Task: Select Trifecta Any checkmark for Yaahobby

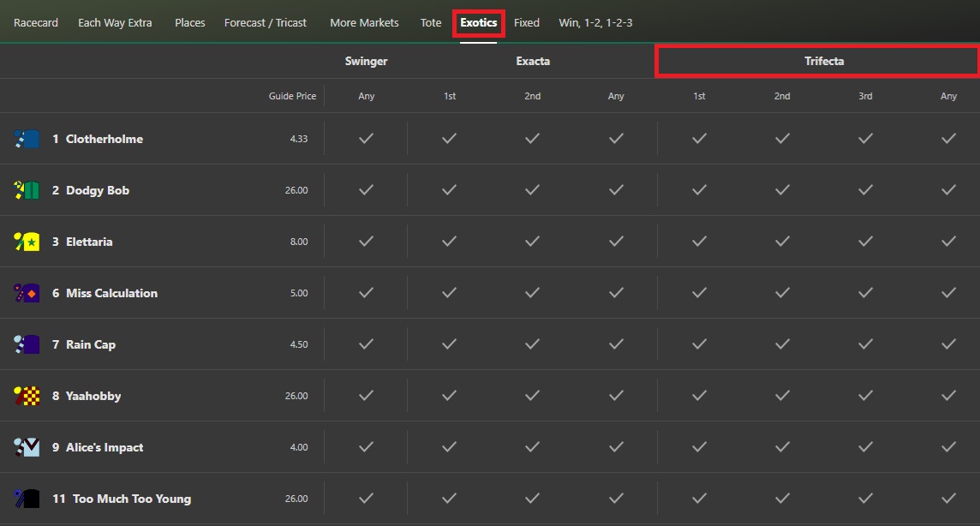Action: (x=948, y=395)
